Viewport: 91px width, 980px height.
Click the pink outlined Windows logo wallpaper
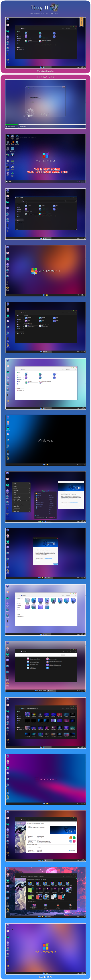pyautogui.click(x=37, y=779)
